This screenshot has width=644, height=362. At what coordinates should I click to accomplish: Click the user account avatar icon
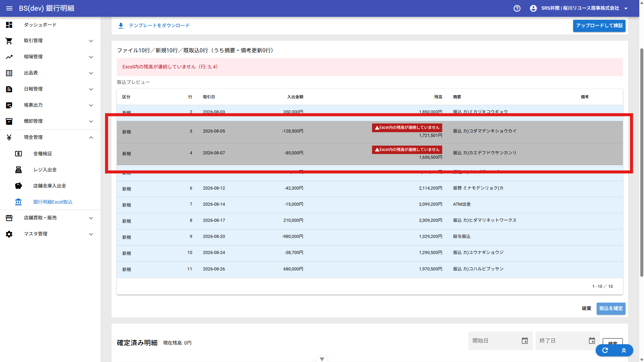click(x=533, y=8)
